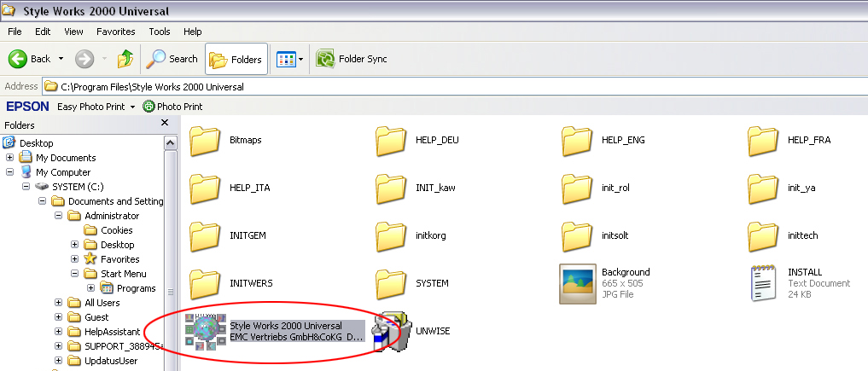
Task: Expand the Favorites tree node
Action: click(75, 258)
